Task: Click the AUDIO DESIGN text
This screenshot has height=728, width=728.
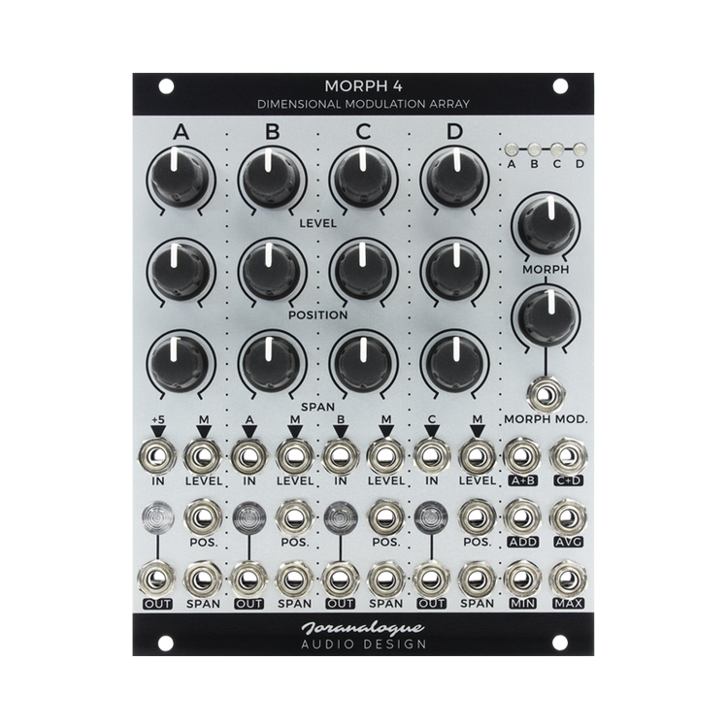Action: click(364, 645)
